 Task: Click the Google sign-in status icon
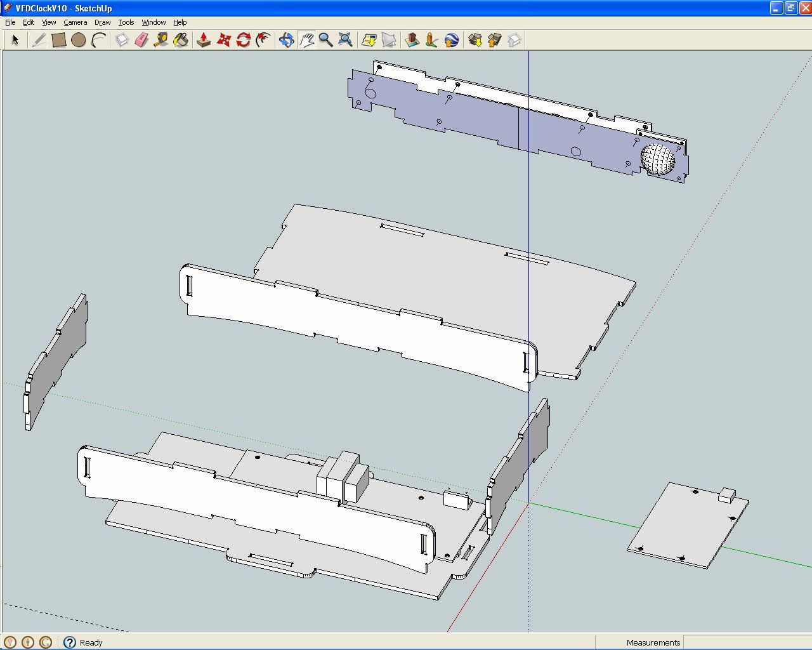pos(45,642)
